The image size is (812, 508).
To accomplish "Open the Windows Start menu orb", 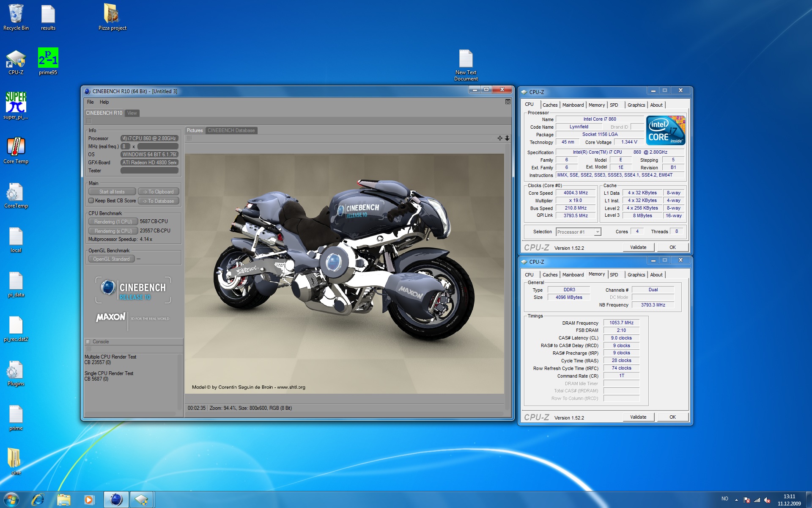I will coord(11,500).
